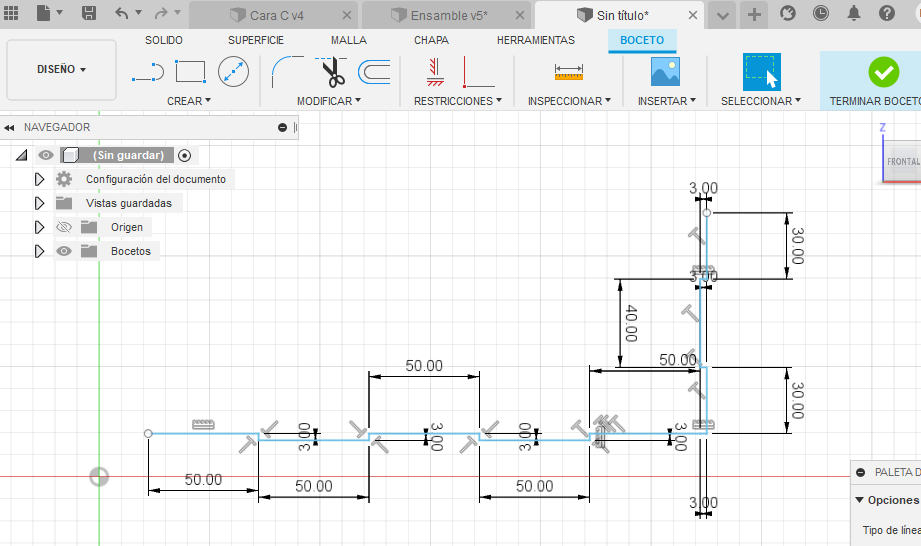Select the Trim scissors tool
This screenshot has height=546, width=921.
point(332,72)
